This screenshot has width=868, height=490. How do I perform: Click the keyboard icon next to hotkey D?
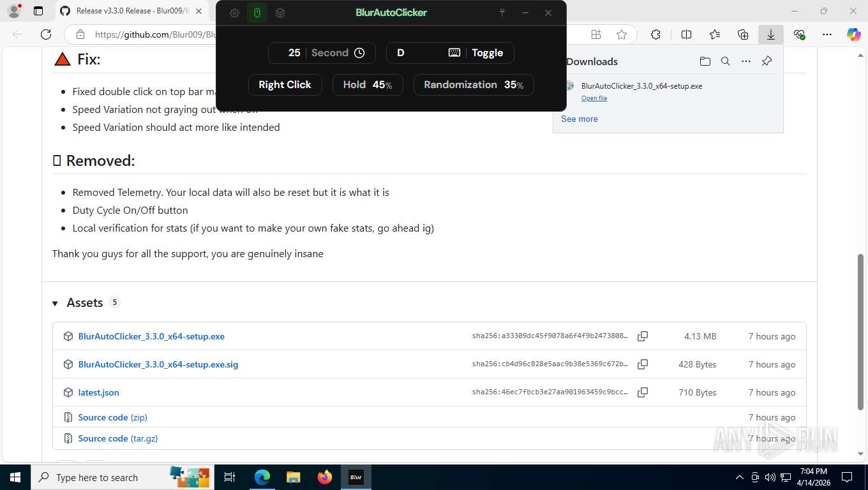point(454,53)
